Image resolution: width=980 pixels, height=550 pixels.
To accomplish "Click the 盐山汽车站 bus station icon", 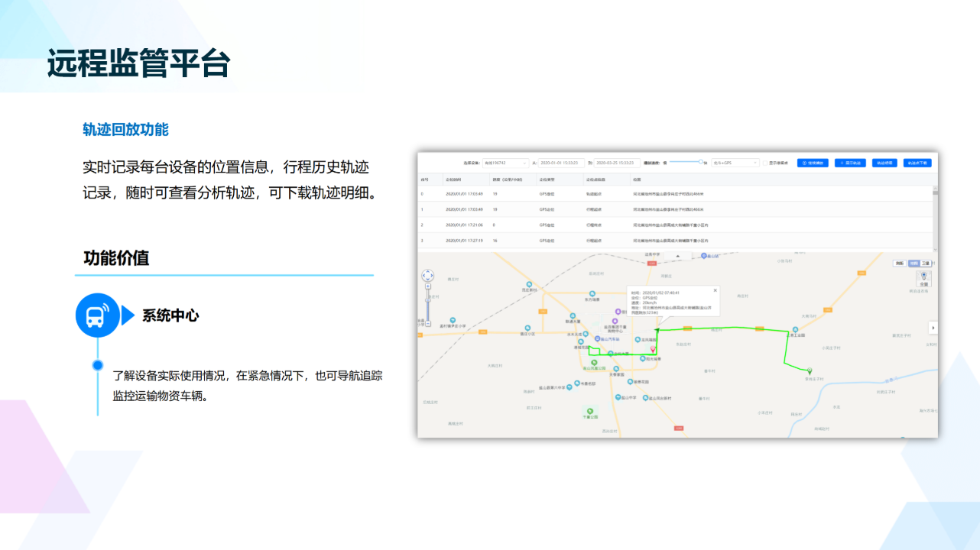I will tap(599, 338).
